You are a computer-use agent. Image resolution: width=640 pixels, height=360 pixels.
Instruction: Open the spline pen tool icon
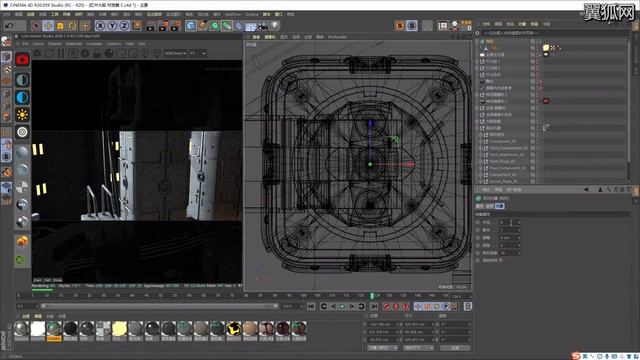[x=203, y=26]
